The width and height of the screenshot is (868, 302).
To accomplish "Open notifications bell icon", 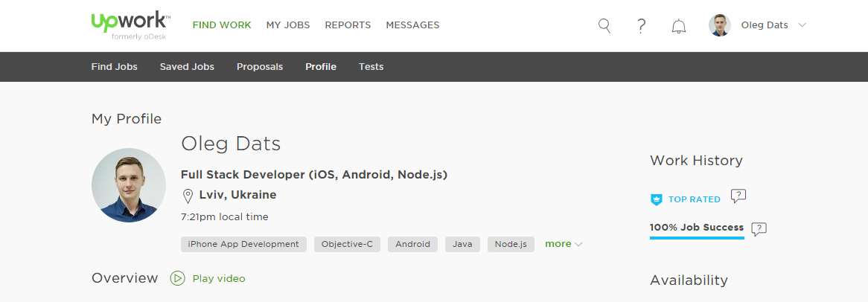I will point(678,26).
